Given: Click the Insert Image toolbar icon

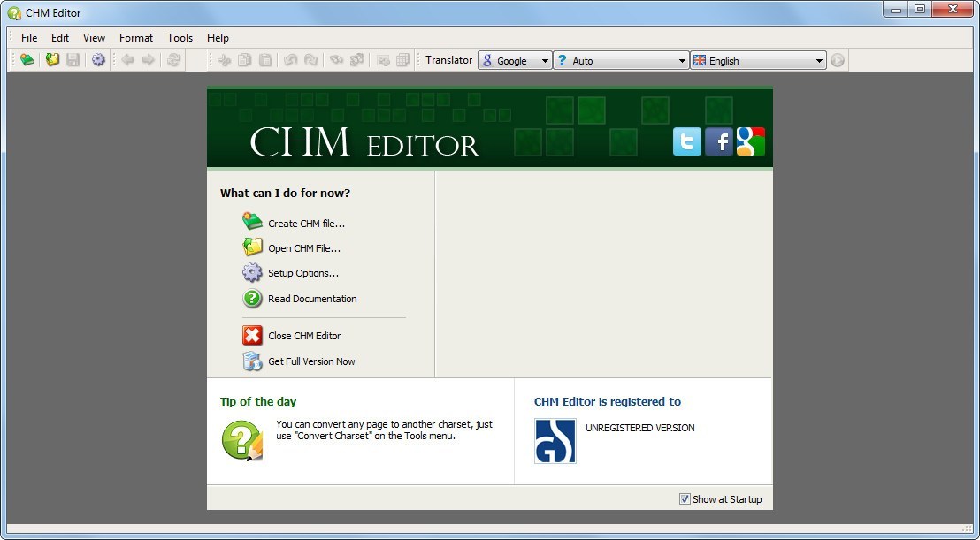Looking at the screenshot, I should (x=383, y=60).
